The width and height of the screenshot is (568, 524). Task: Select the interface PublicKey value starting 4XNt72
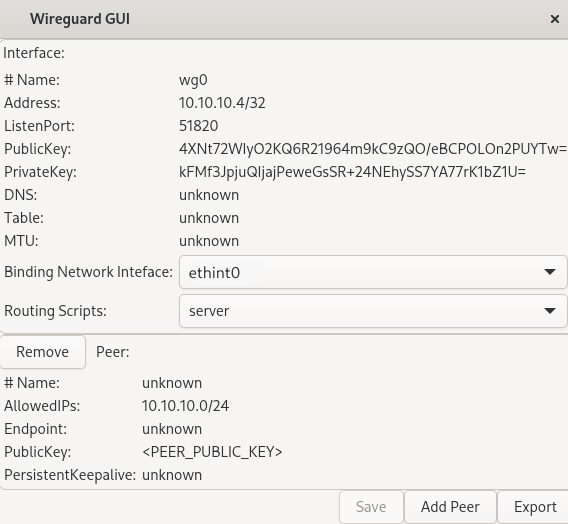coord(373,149)
